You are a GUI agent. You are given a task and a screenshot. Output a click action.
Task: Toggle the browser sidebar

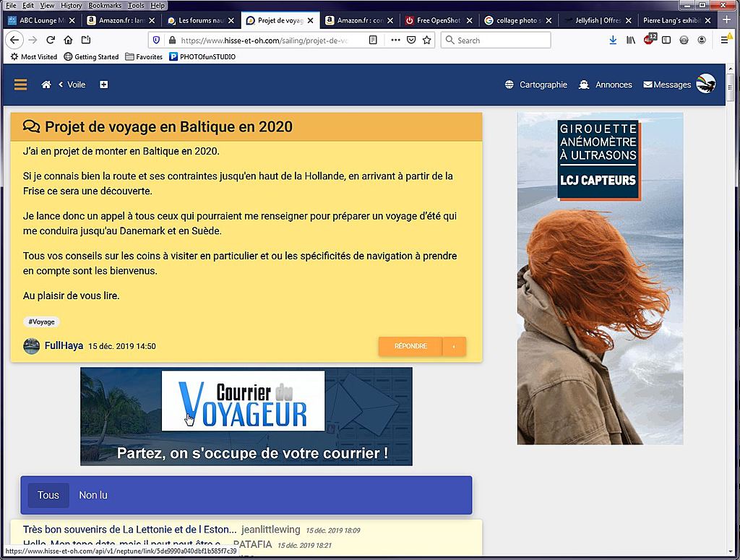pyautogui.click(x=666, y=40)
